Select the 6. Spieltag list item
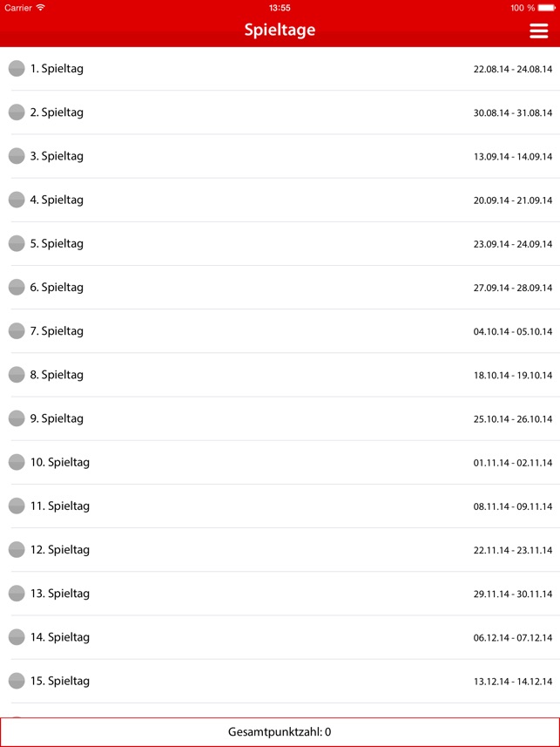560x747 pixels. (280, 288)
